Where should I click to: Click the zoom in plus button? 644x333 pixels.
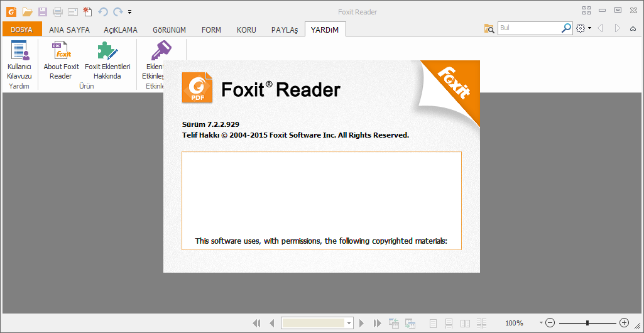(624, 323)
